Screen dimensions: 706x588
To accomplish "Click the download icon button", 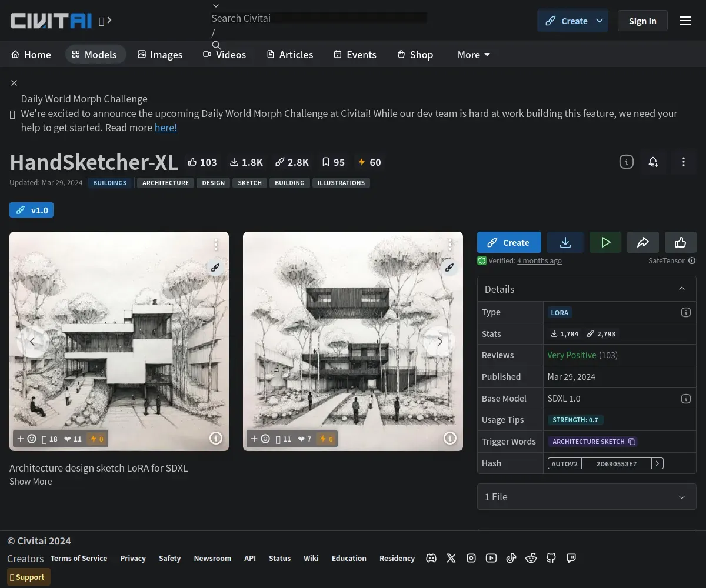I will (x=565, y=242).
